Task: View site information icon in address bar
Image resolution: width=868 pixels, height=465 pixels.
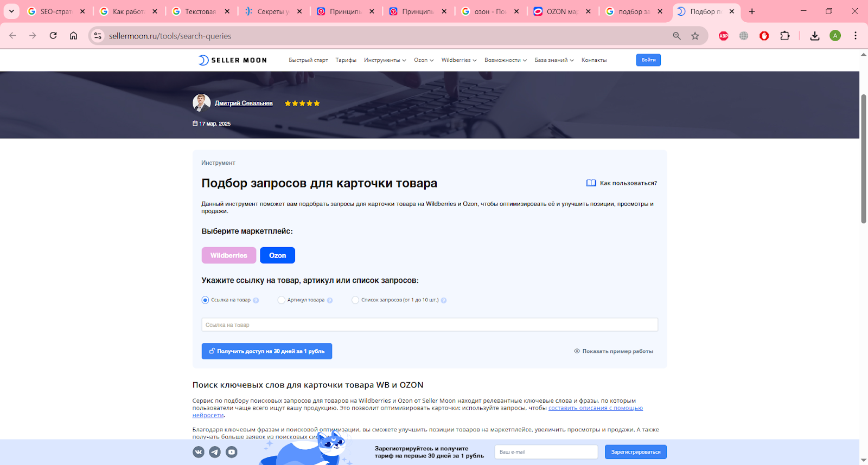Action: [x=98, y=36]
